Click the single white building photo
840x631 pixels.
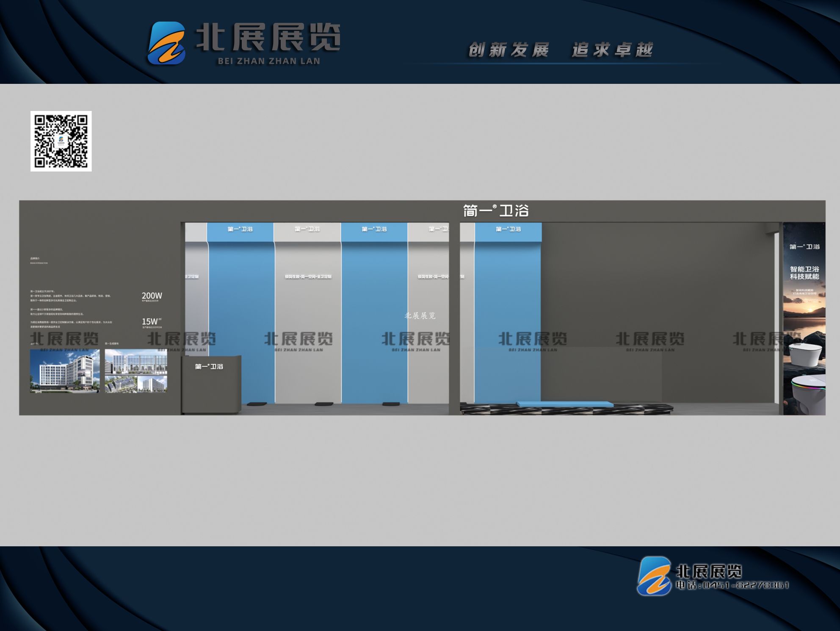pyautogui.click(x=65, y=371)
